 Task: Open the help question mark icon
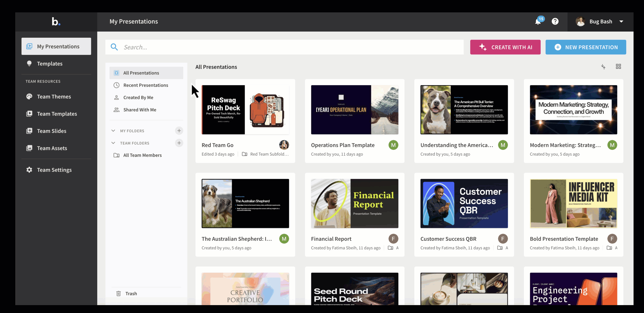(555, 22)
